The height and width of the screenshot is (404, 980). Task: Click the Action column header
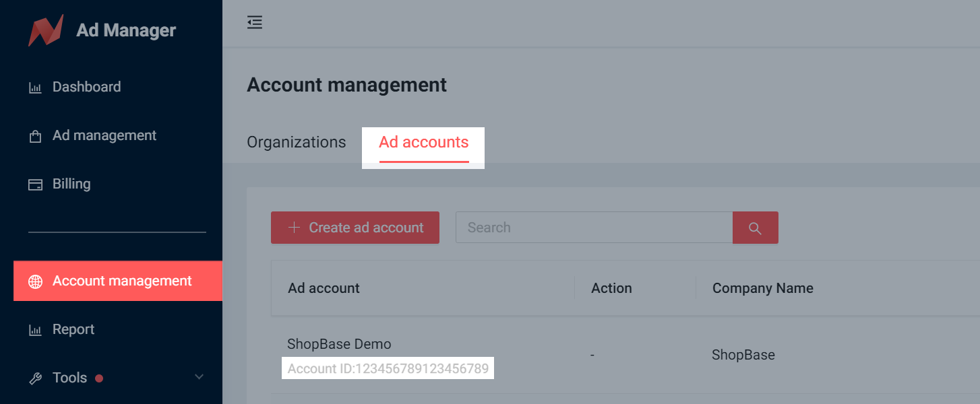coord(611,288)
